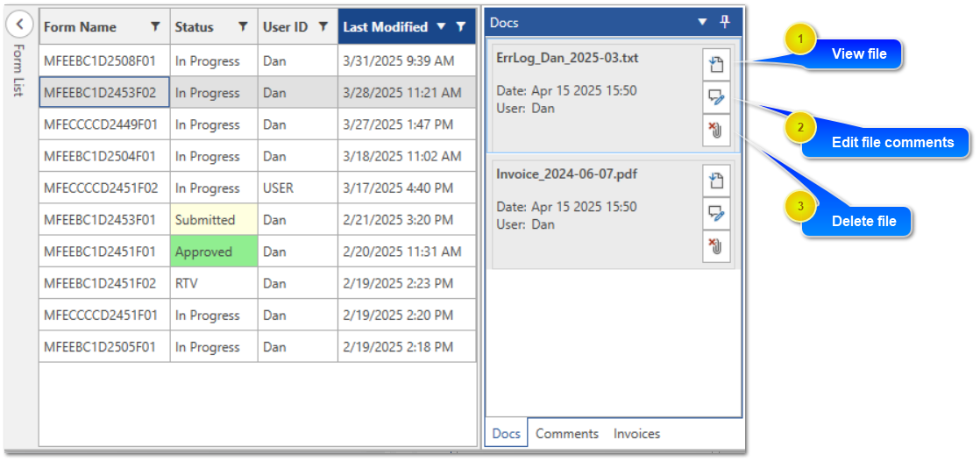Switch to the Invoices tab
The width and height of the screenshot is (980, 461).
[636, 434]
